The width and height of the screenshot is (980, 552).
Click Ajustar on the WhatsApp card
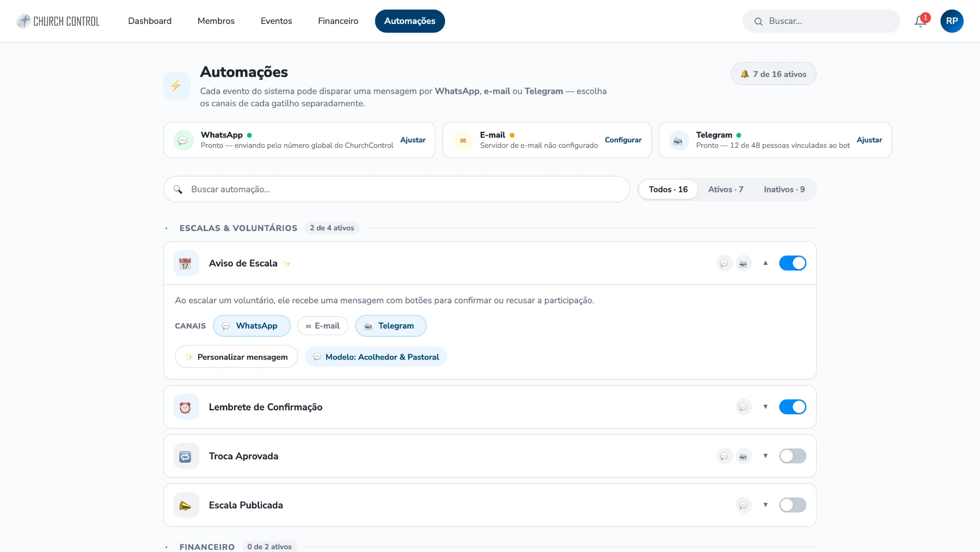click(x=413, y=140)
